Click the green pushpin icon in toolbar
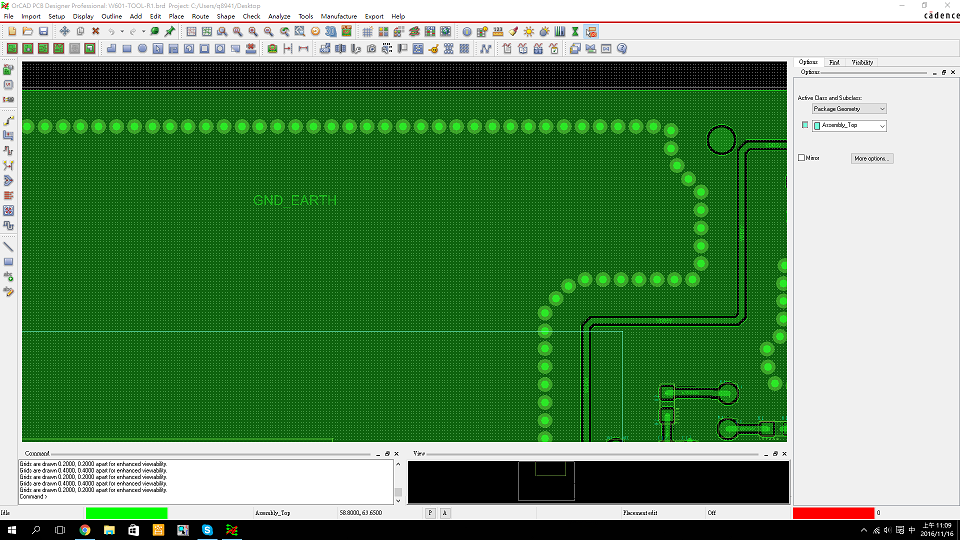960x540 pixels. tap(170, 32)
